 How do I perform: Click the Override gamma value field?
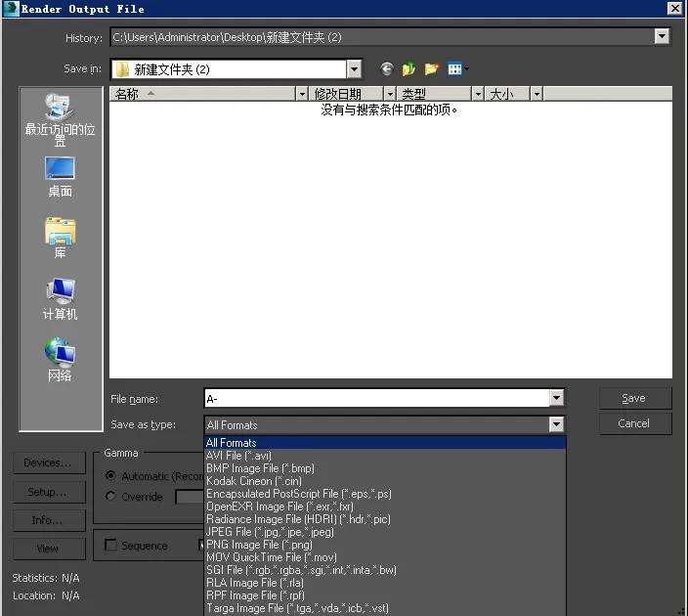click(190, 497)
